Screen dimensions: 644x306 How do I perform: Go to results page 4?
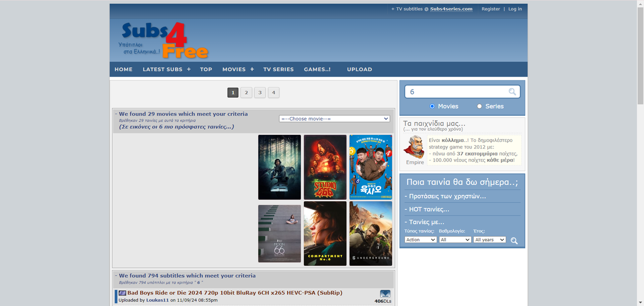[273, 93]
